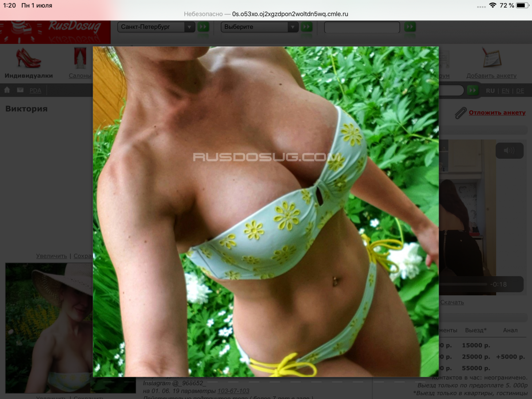
Task: Click the Отложить анкету link
Action: pos(497,113)
